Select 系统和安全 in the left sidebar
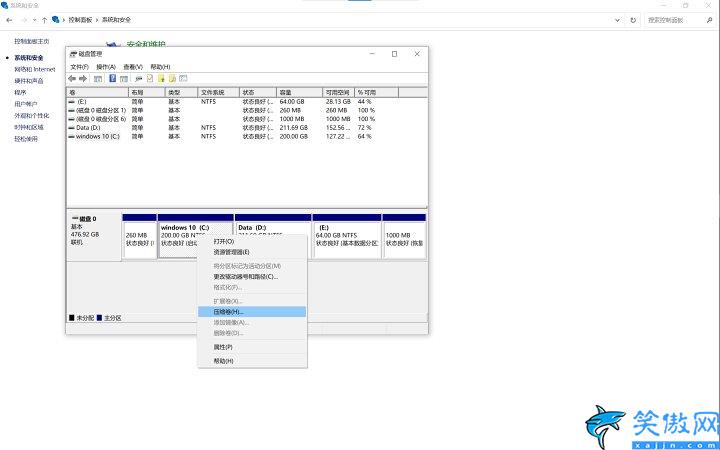The width and height of the screenshot is (720, 450). (28, 58)
